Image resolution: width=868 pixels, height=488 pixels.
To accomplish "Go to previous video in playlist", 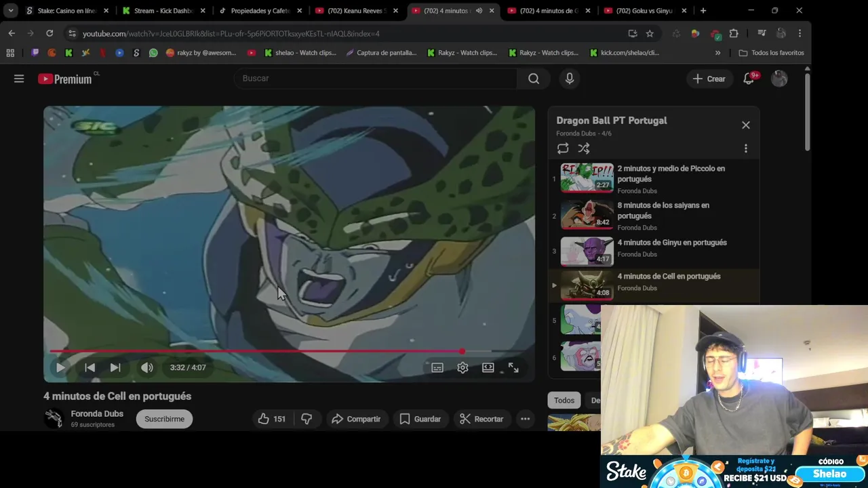I will coord(90,367).
